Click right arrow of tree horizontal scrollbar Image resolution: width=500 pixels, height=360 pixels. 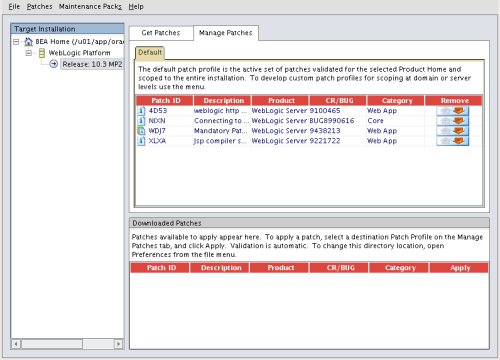[118, 344]
